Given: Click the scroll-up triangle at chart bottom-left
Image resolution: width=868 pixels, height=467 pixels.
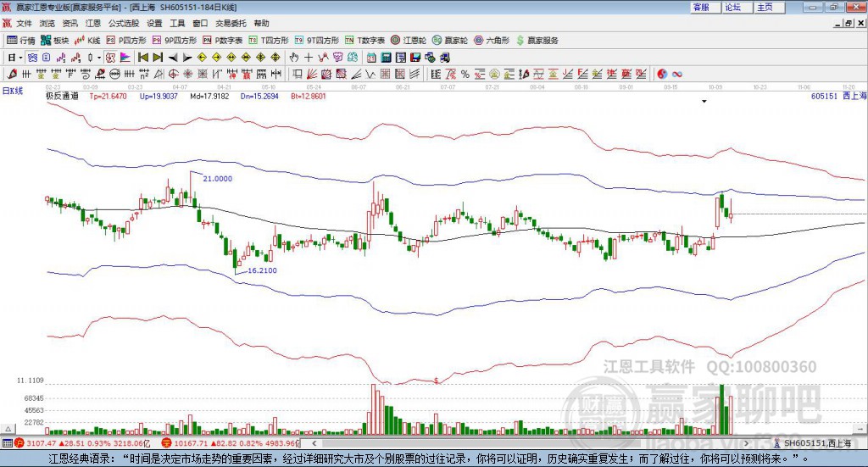Looking at the screenshot, I should (8, 429).
